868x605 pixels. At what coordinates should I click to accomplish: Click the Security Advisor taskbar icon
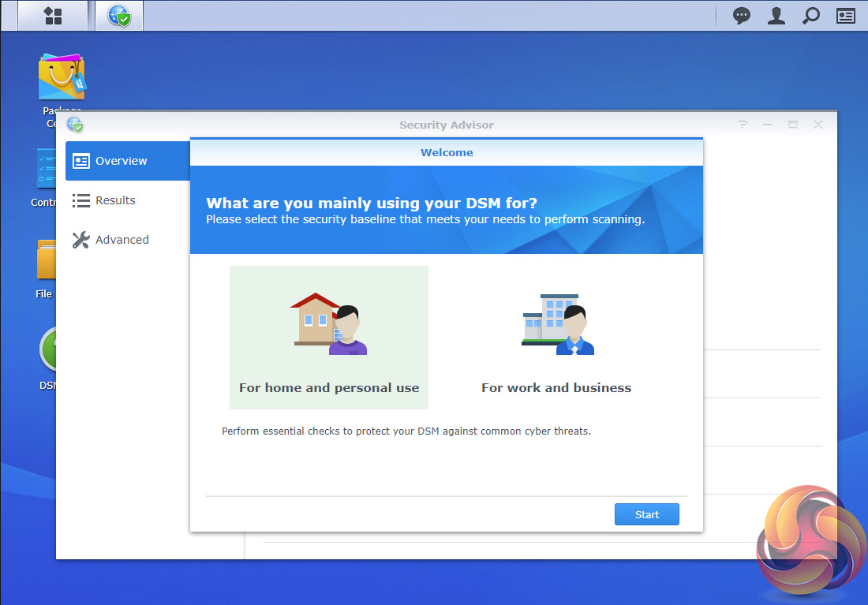[119, 16]
